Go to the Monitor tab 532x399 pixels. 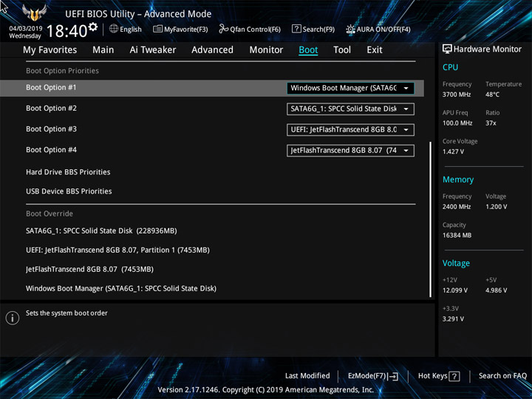click(x=266, y=50)
